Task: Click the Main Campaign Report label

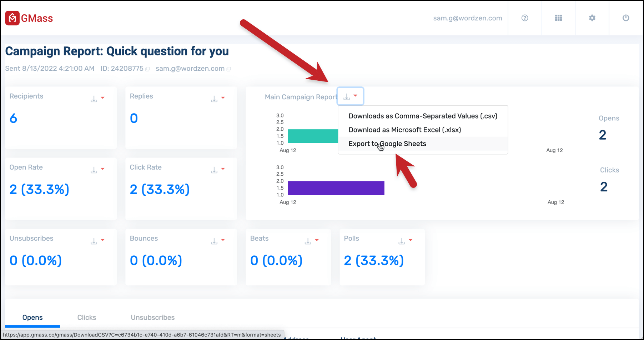Action: point(301,97)
